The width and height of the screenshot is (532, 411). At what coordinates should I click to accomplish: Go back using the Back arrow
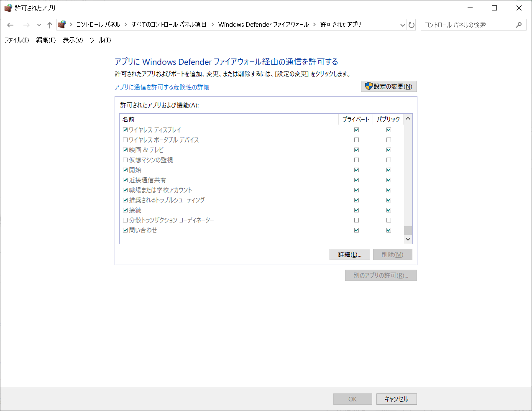tap(10, 25)
